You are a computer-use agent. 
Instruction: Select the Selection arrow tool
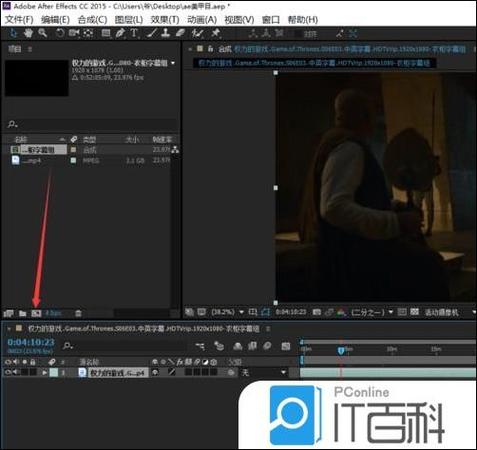13,33
